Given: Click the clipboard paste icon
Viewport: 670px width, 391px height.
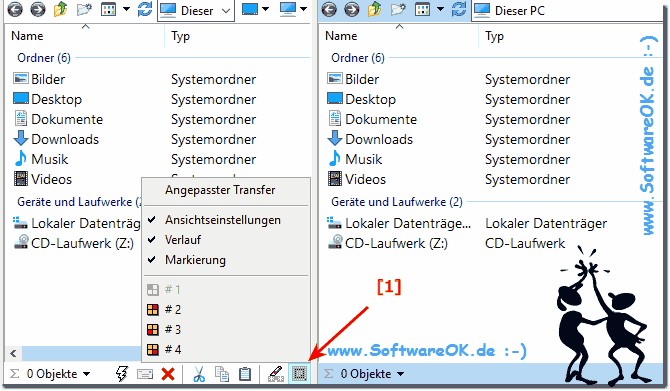Looking at the screenshot, I should (245, 374).
